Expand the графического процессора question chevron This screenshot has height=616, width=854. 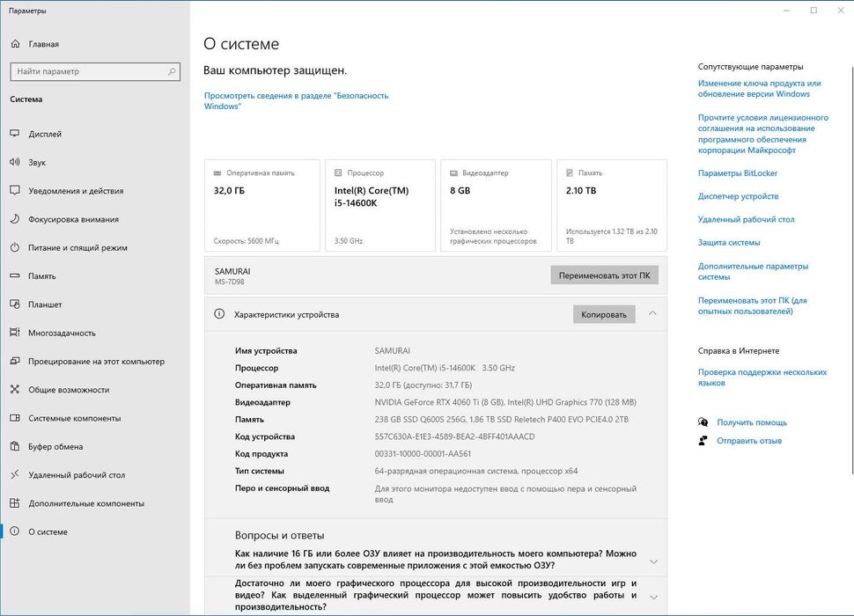tap(653, 597)
